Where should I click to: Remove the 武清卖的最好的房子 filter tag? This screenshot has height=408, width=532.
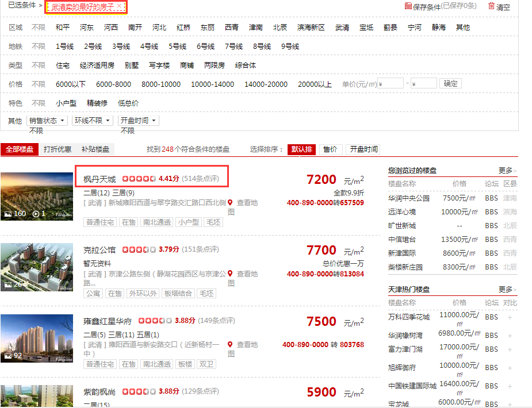(119, 6)
